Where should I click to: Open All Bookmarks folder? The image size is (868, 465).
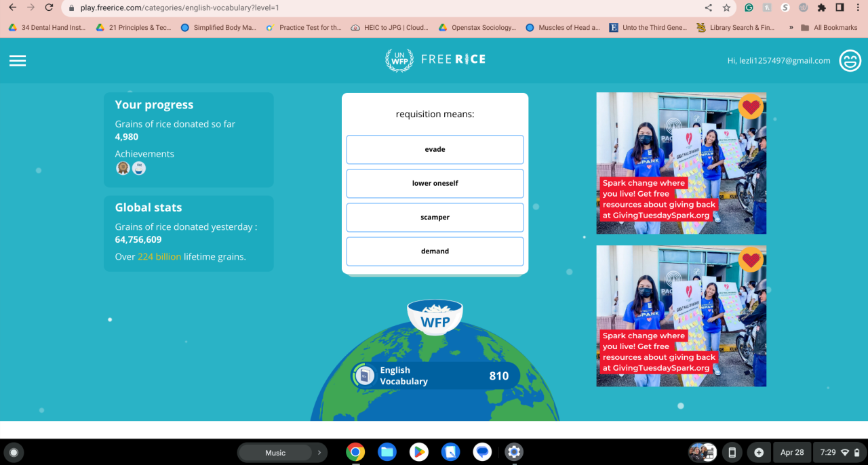(829, 28)
